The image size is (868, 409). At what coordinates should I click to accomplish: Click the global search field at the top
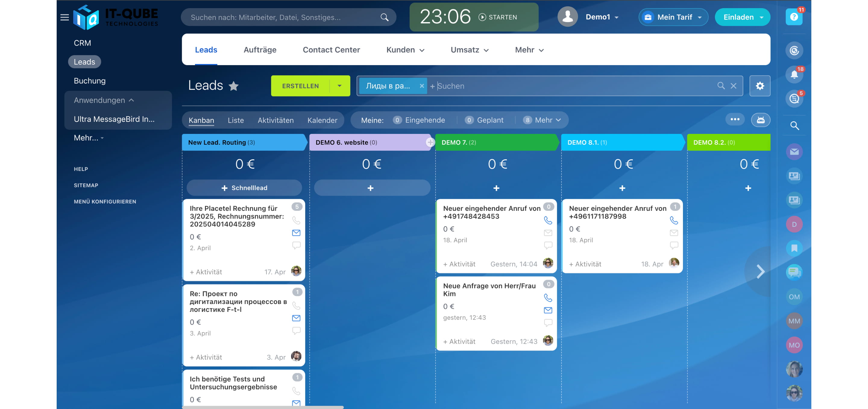[x=288, y=17]
